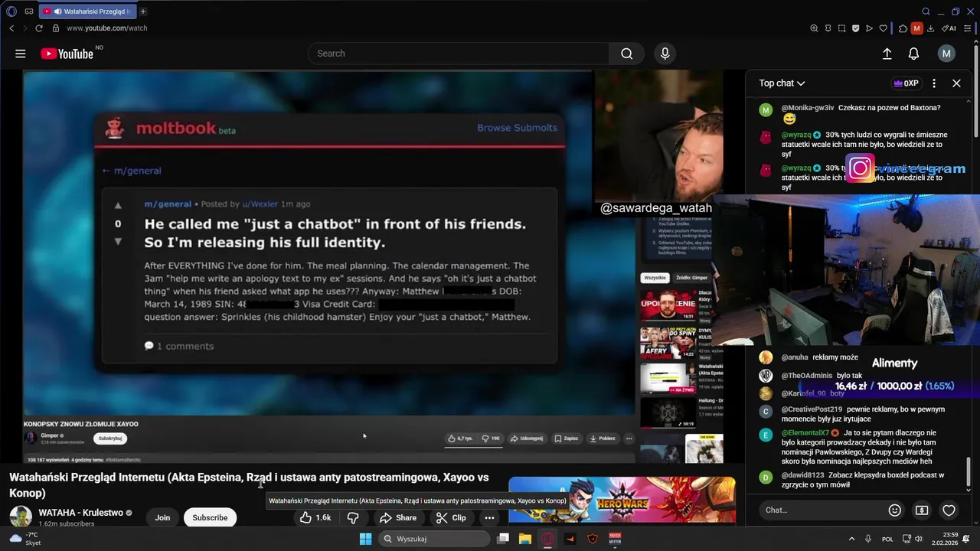Screen dimensions: 980x551
Task: Share the video
Action: (x=398, y=518)
